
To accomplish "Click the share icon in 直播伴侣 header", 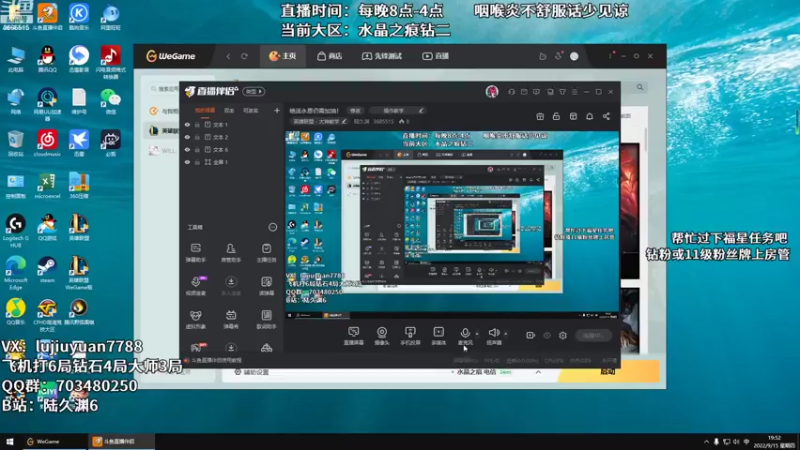I will point(606,116).
